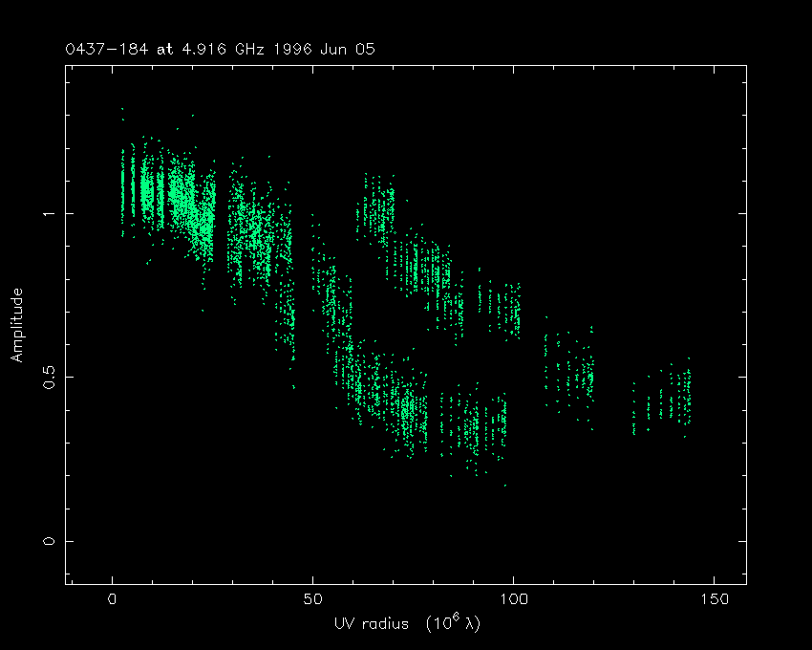This screenshot has width=812, height=650.
Task: Click the x-axis tick label 50
Action: pos(312,600)
